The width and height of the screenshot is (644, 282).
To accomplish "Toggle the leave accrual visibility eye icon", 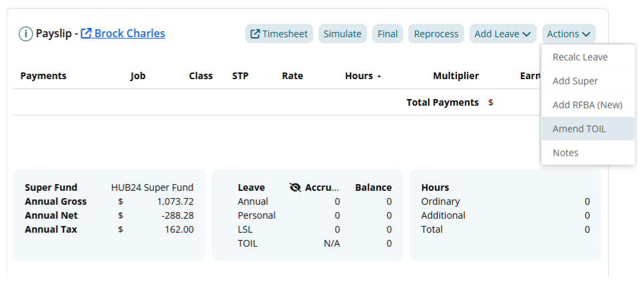I will (x=296, y=188).
